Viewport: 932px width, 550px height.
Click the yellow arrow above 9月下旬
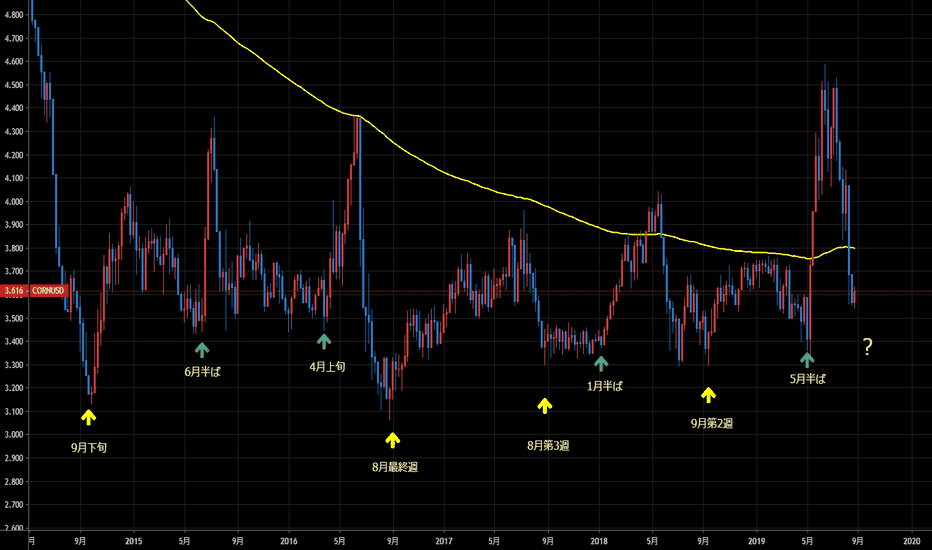coord(88,417)
